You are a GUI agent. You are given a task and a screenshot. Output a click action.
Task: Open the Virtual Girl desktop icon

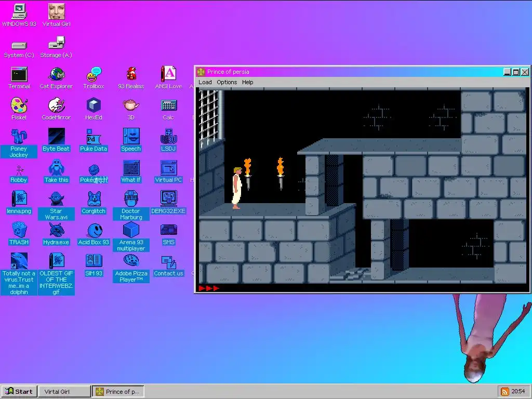pos(56,15)
